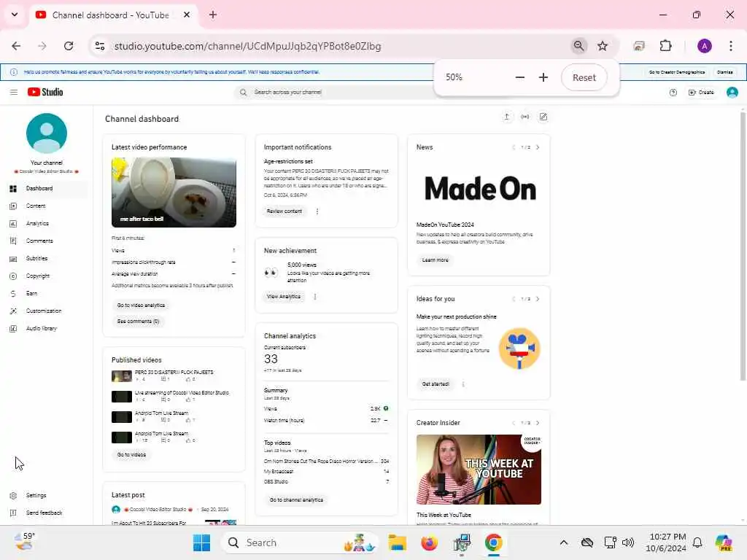Open This Week at YouTube video thumbnail
Screen dimensions: 747x560
coord(479,470)
